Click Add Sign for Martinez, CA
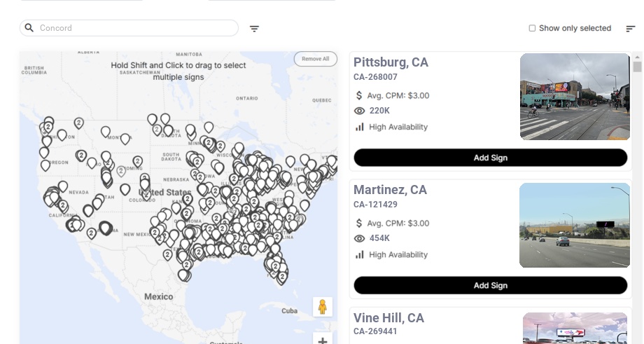The height and width of the screenshot is (344, 644). point(490,285)
